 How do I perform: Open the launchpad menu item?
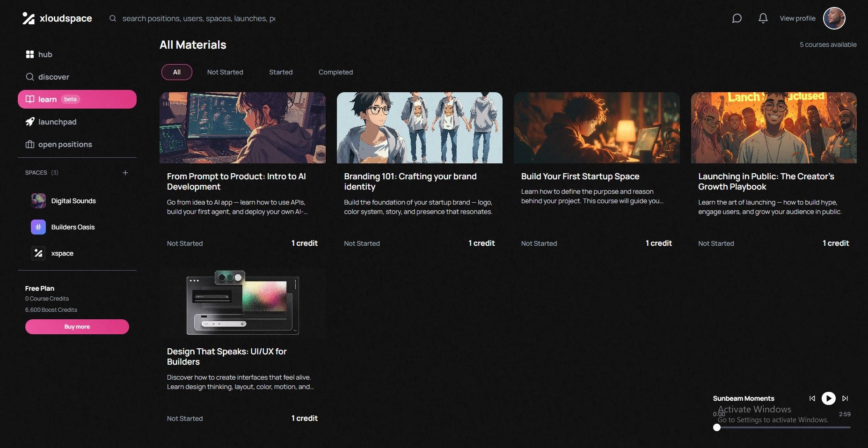[77, 122]
